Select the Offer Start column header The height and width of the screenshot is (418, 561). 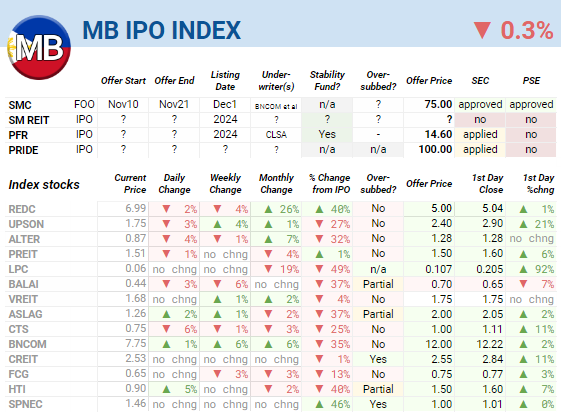(123, 81)
